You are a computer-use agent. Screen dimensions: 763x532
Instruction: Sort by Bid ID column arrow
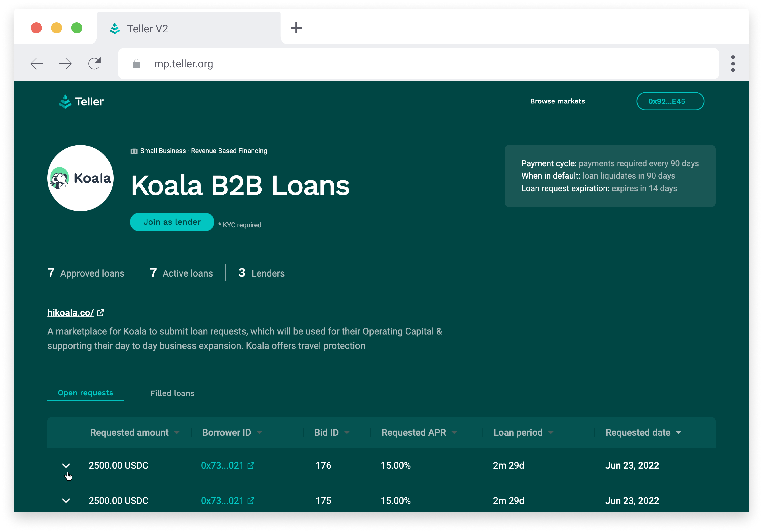347,432
